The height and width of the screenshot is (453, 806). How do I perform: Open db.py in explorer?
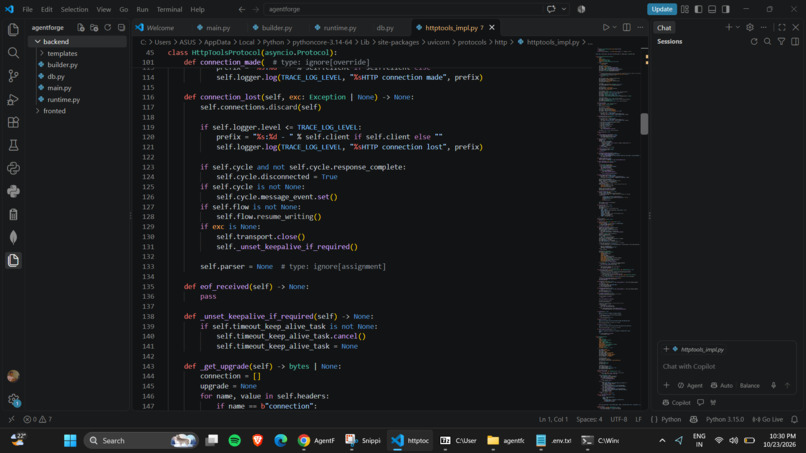pyautogui.click(x=56, y=77)
